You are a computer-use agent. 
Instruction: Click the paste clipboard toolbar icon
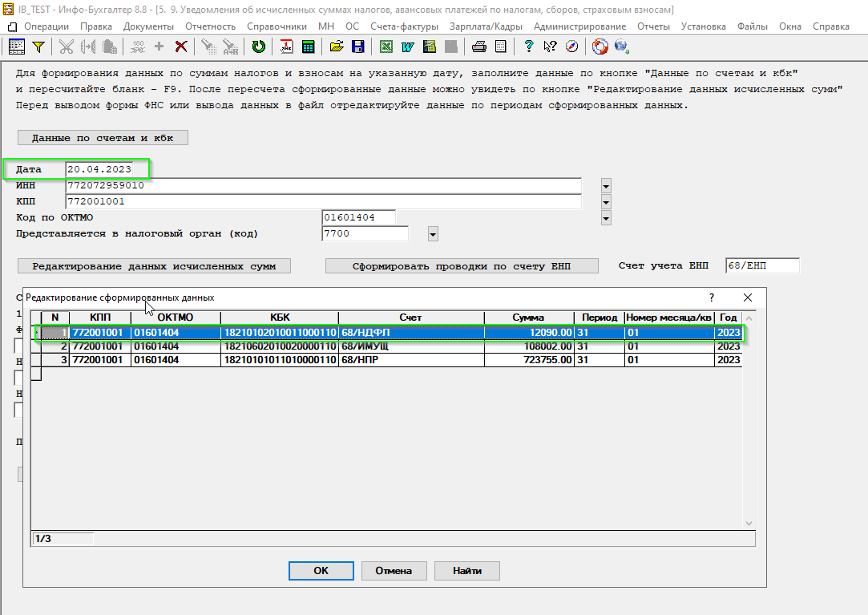110,47
